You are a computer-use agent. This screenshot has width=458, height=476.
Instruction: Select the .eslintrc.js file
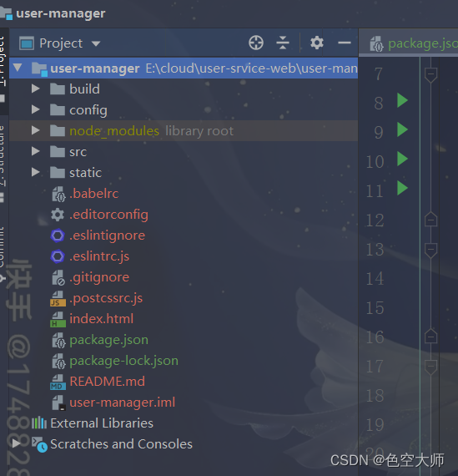point(99,256)
